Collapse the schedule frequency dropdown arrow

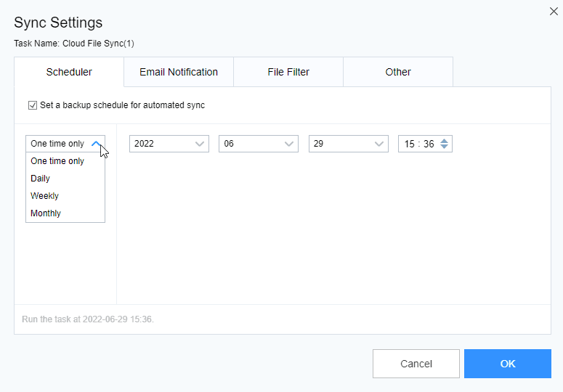tap(97, 144)
